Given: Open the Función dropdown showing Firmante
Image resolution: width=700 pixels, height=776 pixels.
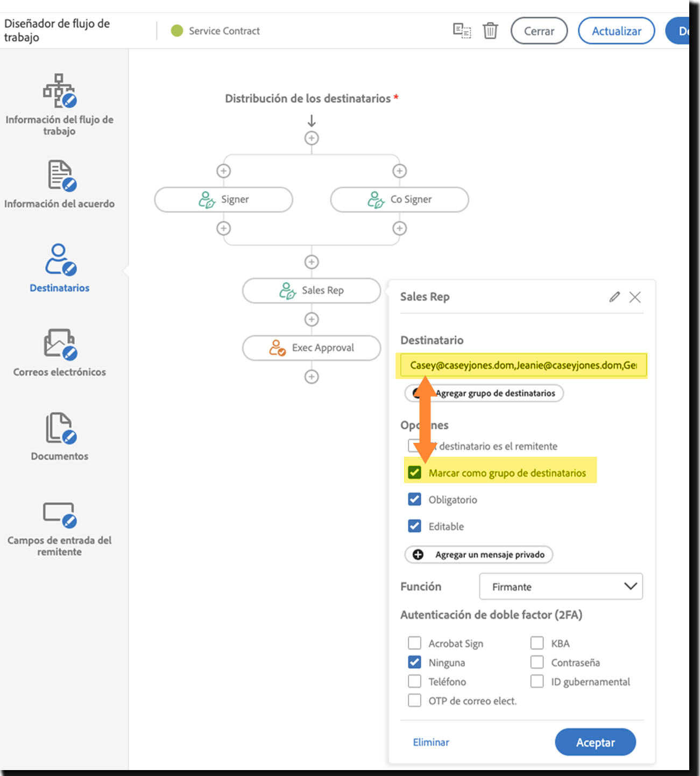Looking at the screenshot, I should [x=561, y=587].
